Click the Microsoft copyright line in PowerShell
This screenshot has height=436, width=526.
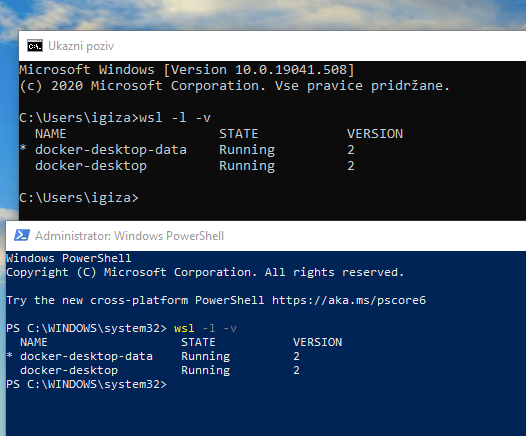click(205, 272)
